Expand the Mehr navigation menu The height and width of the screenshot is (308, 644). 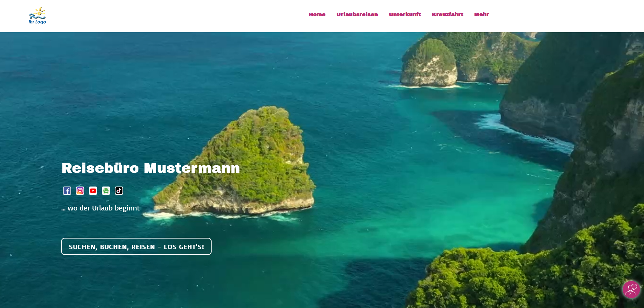[x=481, y=14]
